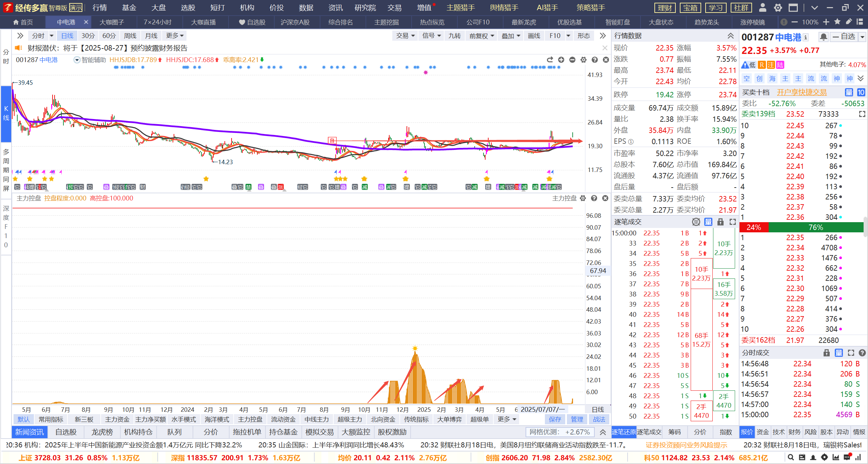This screenshot has height=464, width=868.
Task: Open 主力控盘 indicator settings gear
Action: pyautogui.click(x=583, y=198)
